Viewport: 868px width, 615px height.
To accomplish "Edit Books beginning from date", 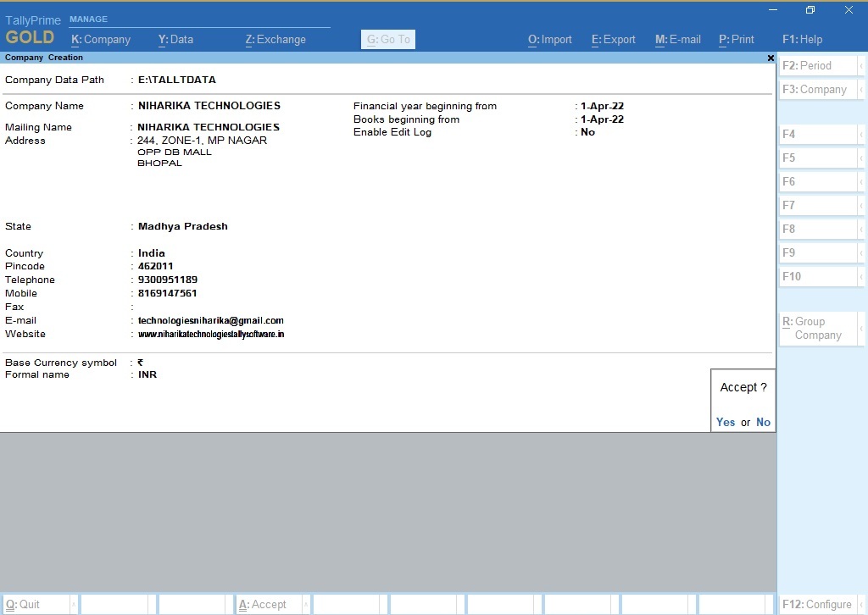I will click(x=603, y=119).
